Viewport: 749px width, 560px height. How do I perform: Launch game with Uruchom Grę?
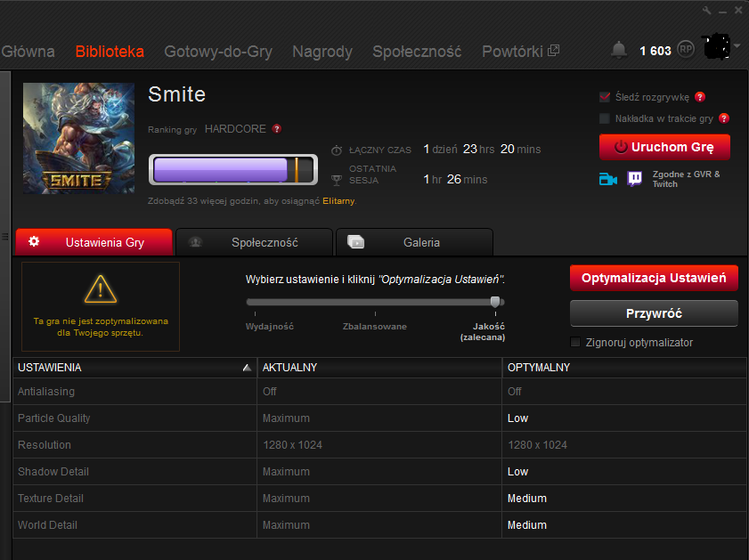(664, 147)
